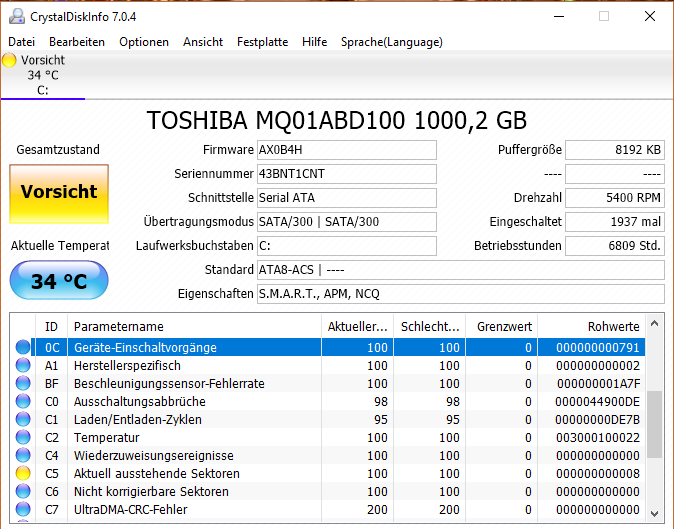Image resolution: width=674 pixels, height=529 pixels.
Task: Click raw value 000000001A7F
Action: coord(598,383)
